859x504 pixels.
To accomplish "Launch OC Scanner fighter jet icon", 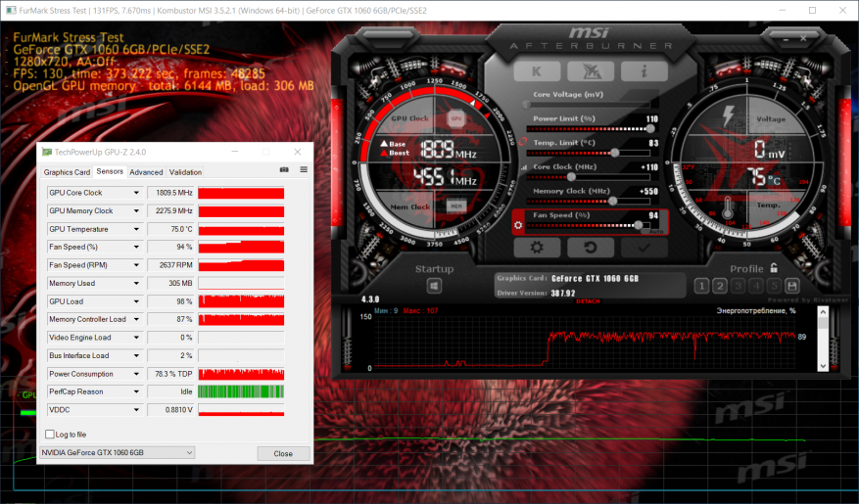I will click(x=590, y=71).
